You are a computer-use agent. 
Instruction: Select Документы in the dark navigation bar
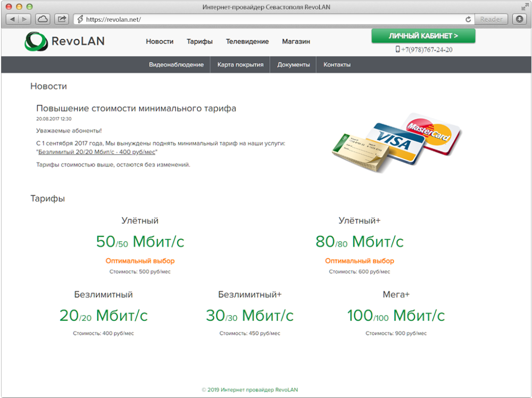[x=294, y=65]
